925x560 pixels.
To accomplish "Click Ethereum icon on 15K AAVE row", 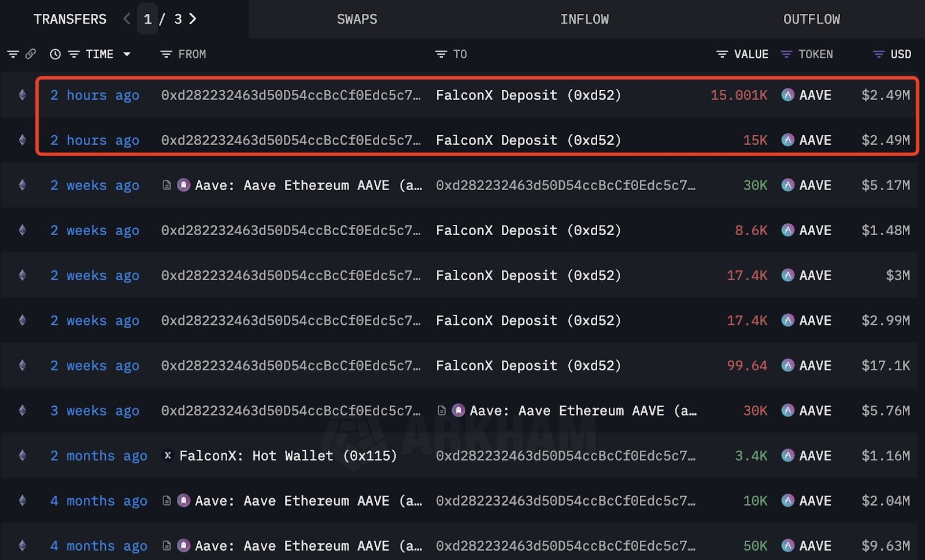I will click(x=23, y=140).
